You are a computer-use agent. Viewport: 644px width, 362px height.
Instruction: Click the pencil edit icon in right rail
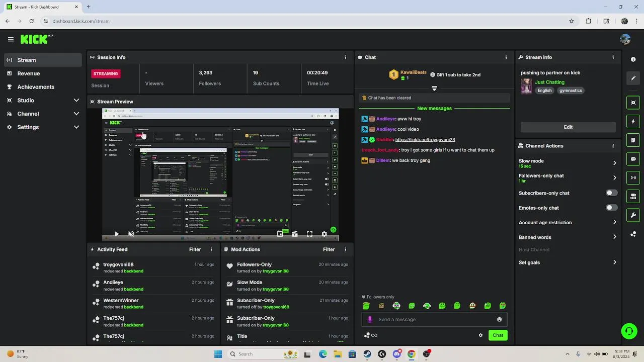click(x=633, y=78)
